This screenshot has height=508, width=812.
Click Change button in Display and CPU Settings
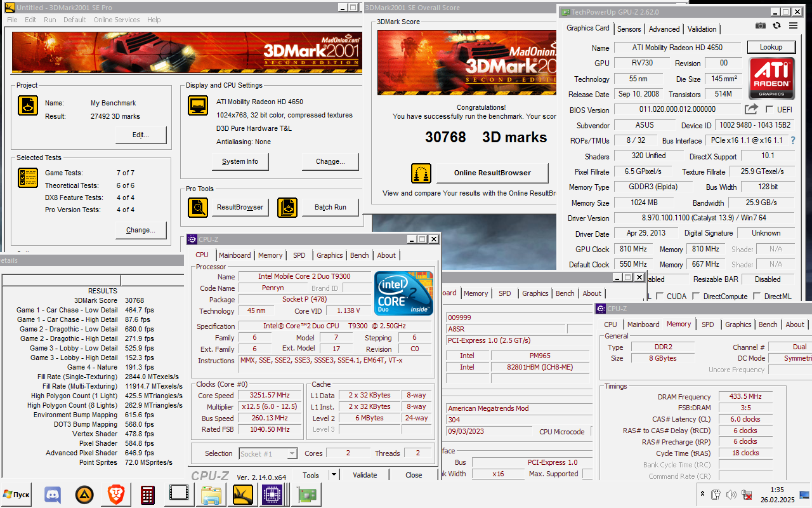331,161
